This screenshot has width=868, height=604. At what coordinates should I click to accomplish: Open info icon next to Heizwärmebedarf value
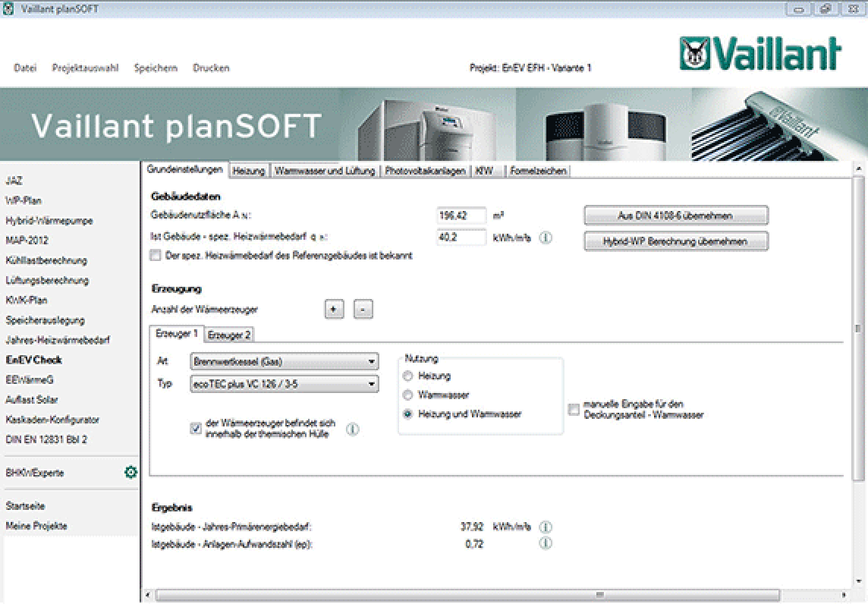(546, 238)
